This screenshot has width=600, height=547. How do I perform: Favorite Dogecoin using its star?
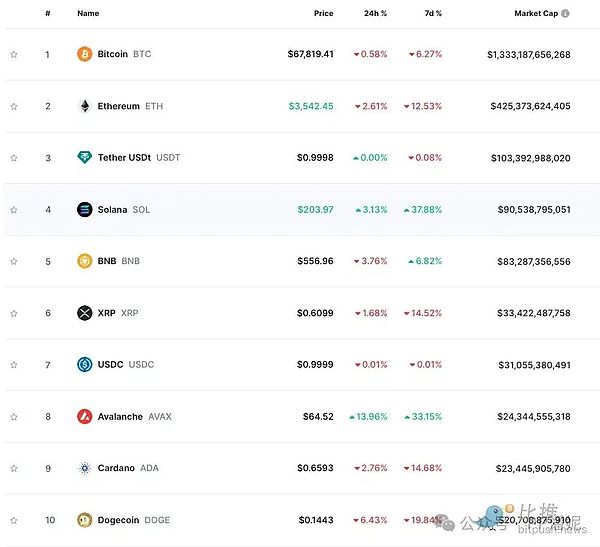(x=14, y=520)
